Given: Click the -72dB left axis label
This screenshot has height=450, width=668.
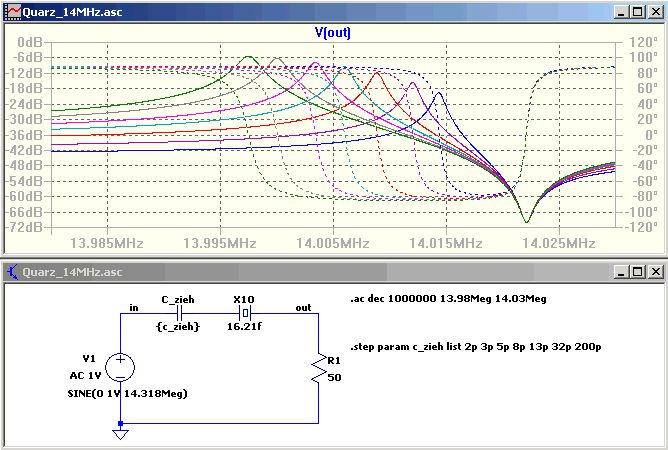Looking at the screenshot, I should 24,227.
